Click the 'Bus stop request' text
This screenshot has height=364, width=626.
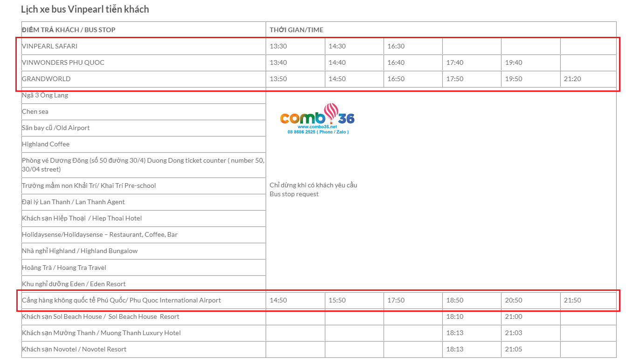(x=294, y=194)
